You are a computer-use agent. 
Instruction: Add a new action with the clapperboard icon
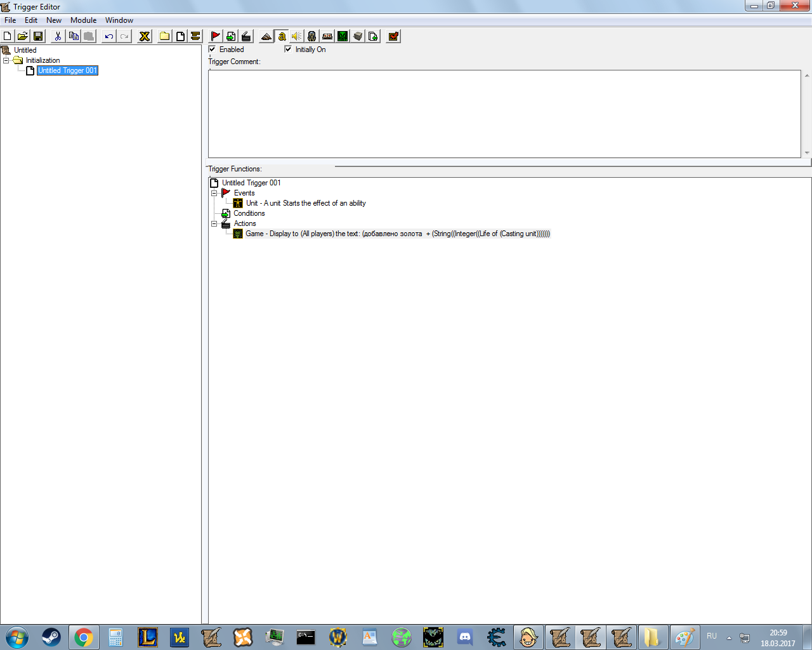[x=246, y=36]
